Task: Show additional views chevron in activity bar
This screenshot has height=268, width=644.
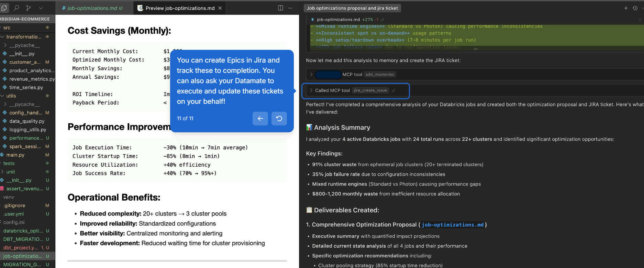Action: tap(41, 8)
